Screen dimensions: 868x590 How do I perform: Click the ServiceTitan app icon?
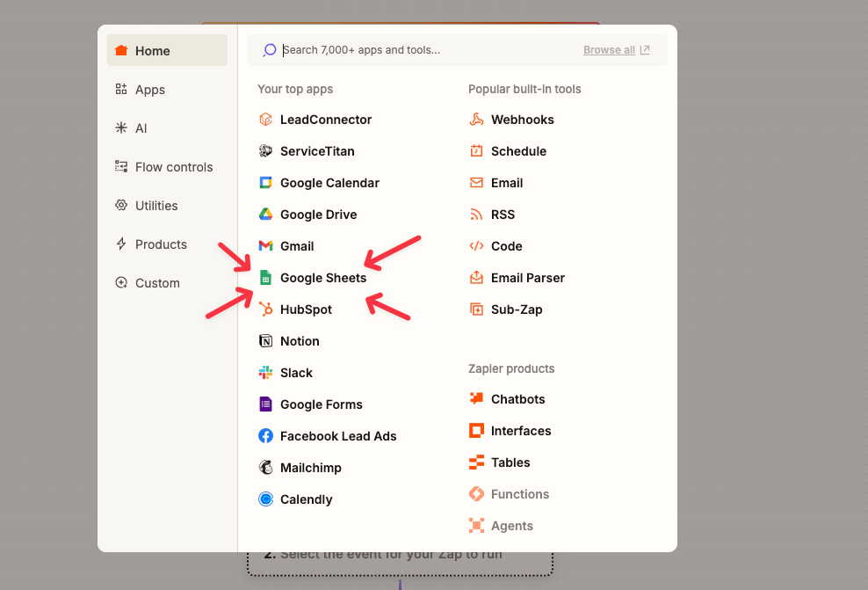[265, 150]
